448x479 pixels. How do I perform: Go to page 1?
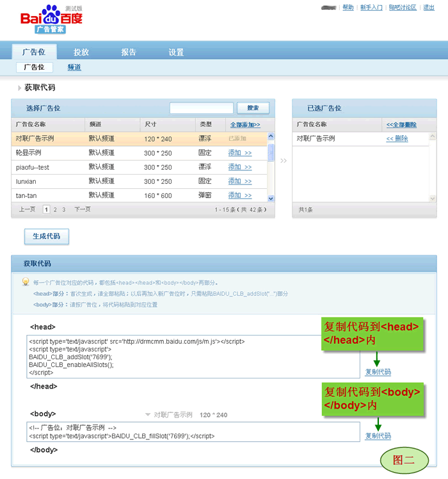tap(46, 209)
